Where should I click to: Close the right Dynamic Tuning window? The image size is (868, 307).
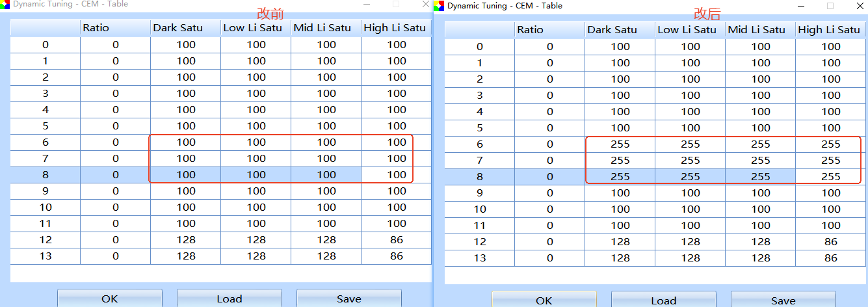pos(860,6)
